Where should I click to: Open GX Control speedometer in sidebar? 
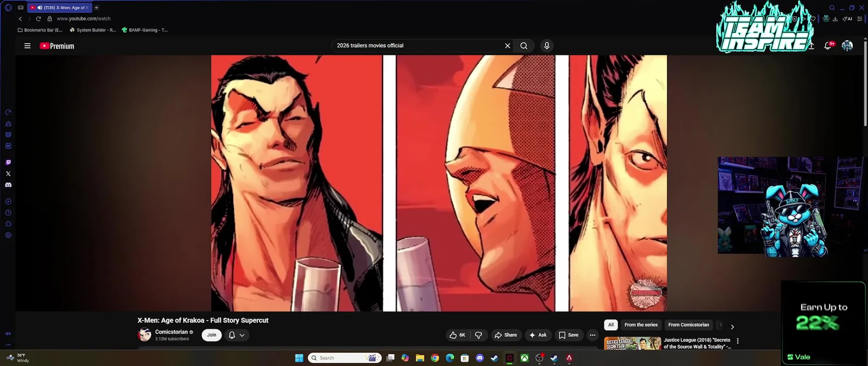(8, 112)
